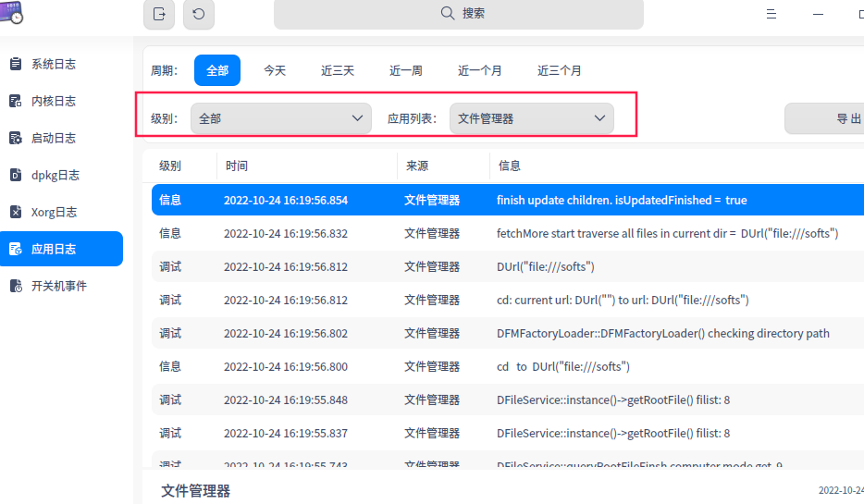This screenshot has height=504, width=864.
Task: Open the hamburger main menu
Action: click(771, 14)
